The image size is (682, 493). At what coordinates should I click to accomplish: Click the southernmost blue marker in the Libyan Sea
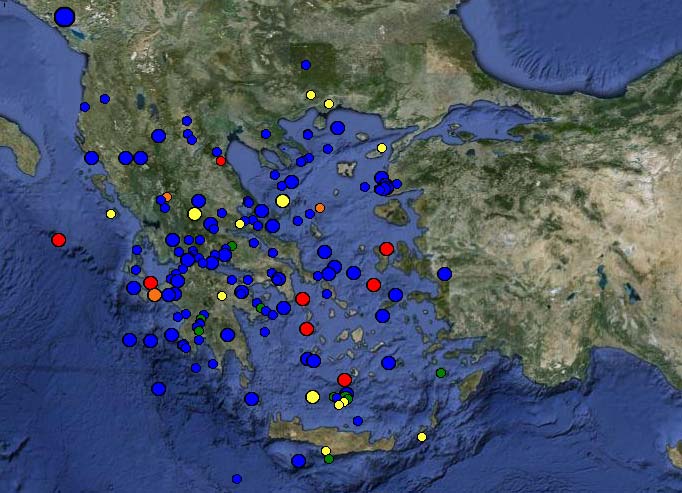click(x=237, y=479)
